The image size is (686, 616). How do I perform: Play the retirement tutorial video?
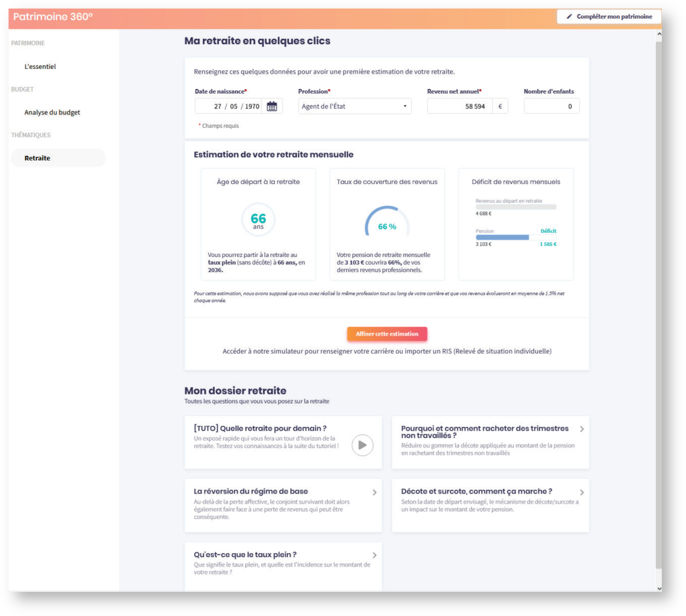pos(362,445)
